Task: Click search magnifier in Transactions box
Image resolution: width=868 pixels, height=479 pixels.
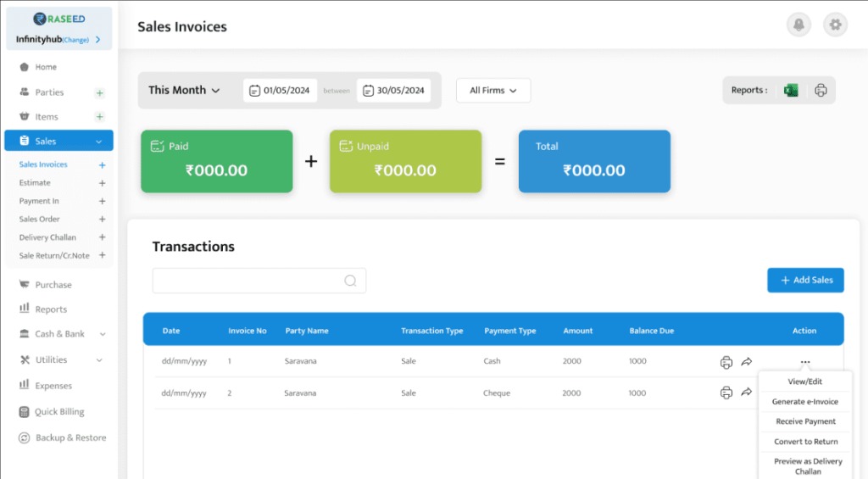Action: tap(351, 281)
